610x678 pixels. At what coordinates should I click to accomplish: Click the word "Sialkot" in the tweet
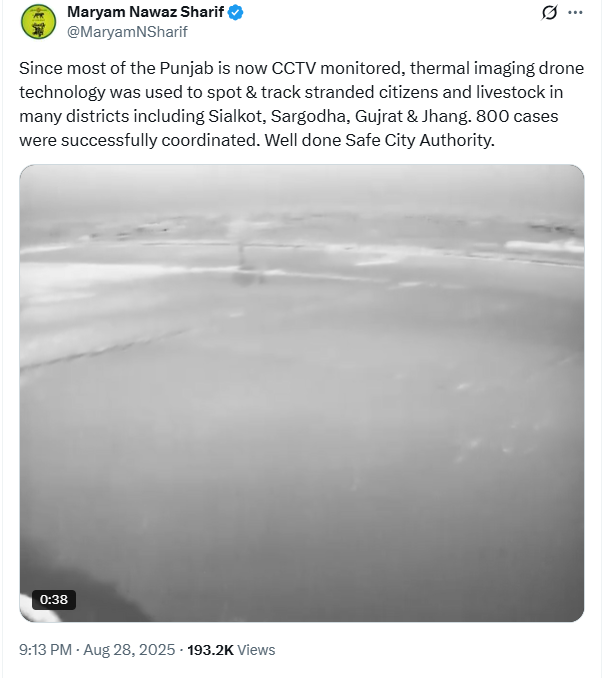237,116
